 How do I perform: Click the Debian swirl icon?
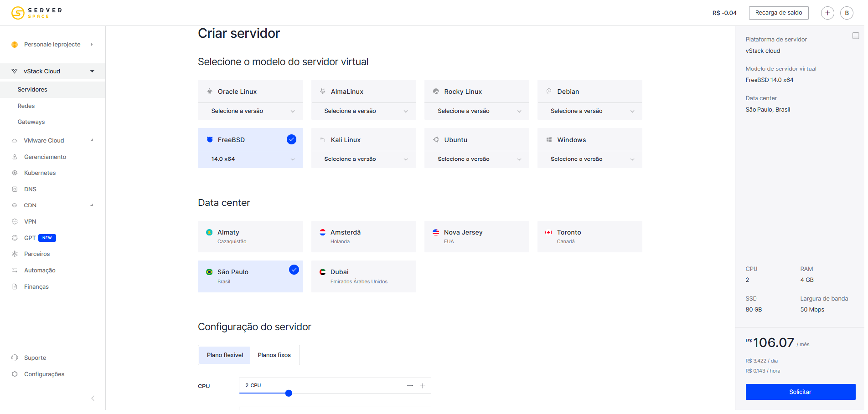(x=549, y=91)
